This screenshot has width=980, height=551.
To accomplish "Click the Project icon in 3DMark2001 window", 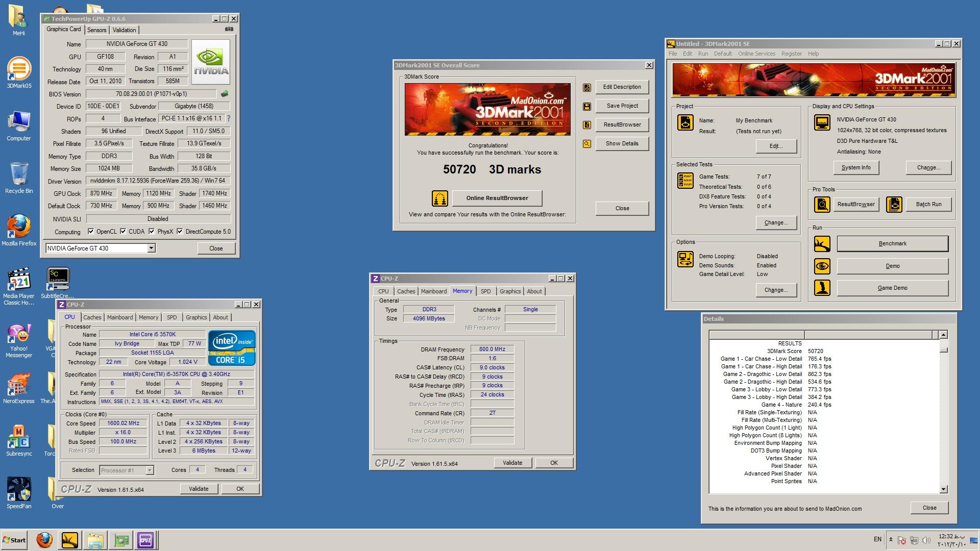I will tap(685, 122).
